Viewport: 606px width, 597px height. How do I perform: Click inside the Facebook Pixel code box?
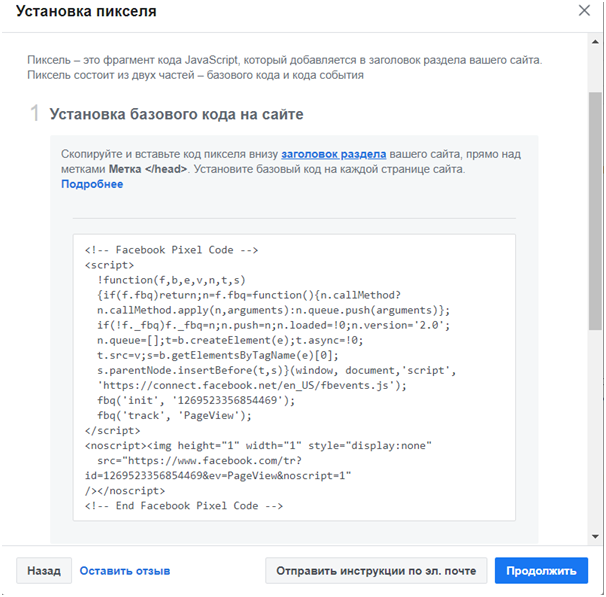pos(294,378)
